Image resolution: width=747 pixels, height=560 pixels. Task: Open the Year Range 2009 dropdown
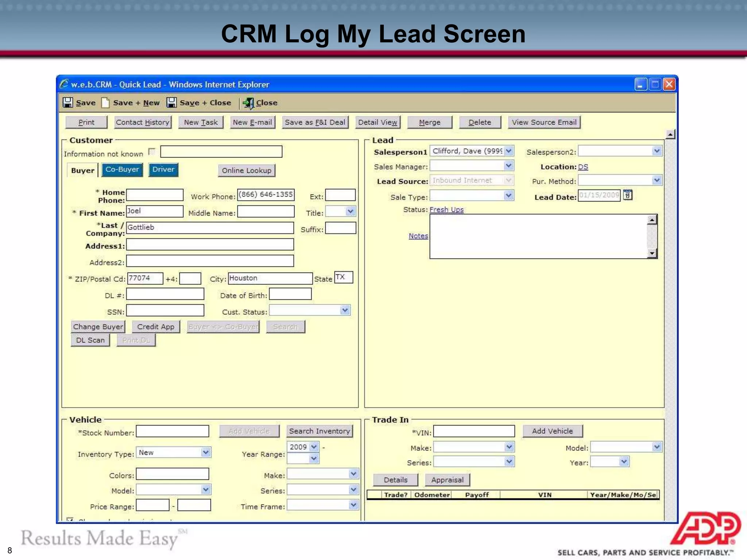tap(314, 447)
